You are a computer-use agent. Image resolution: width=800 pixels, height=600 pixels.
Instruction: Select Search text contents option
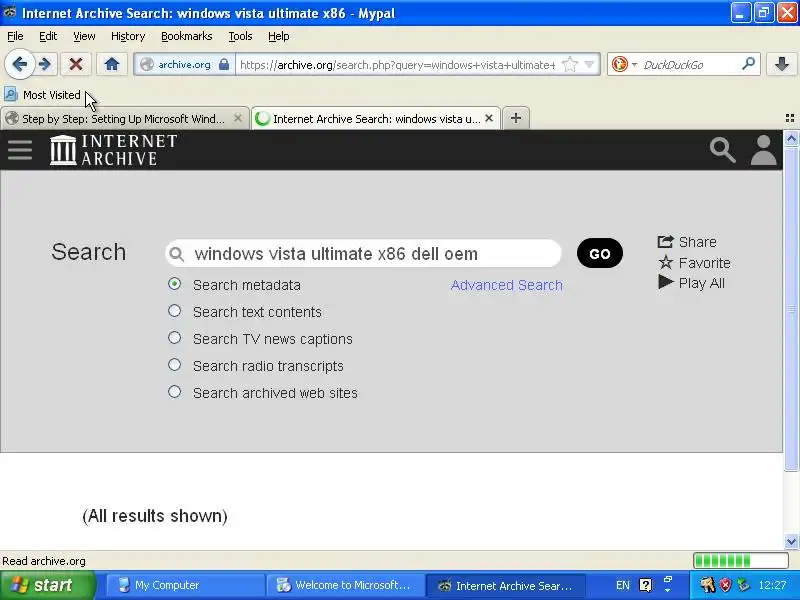[174, 311]
